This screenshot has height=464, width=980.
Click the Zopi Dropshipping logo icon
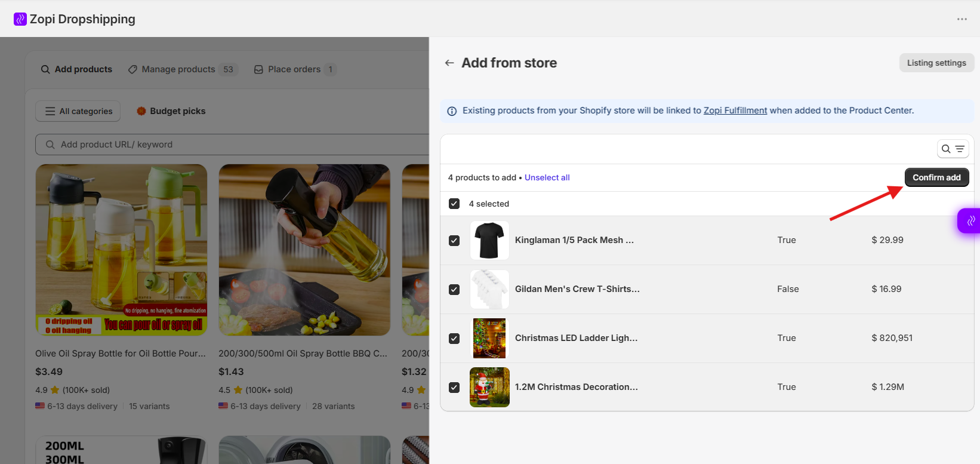[x=20, y=19]
